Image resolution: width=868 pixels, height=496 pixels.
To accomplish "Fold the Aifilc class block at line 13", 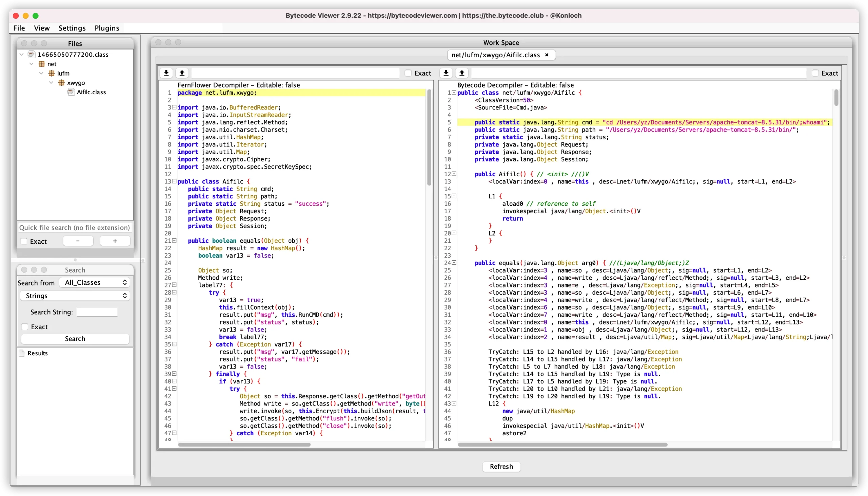I will 174,181.
